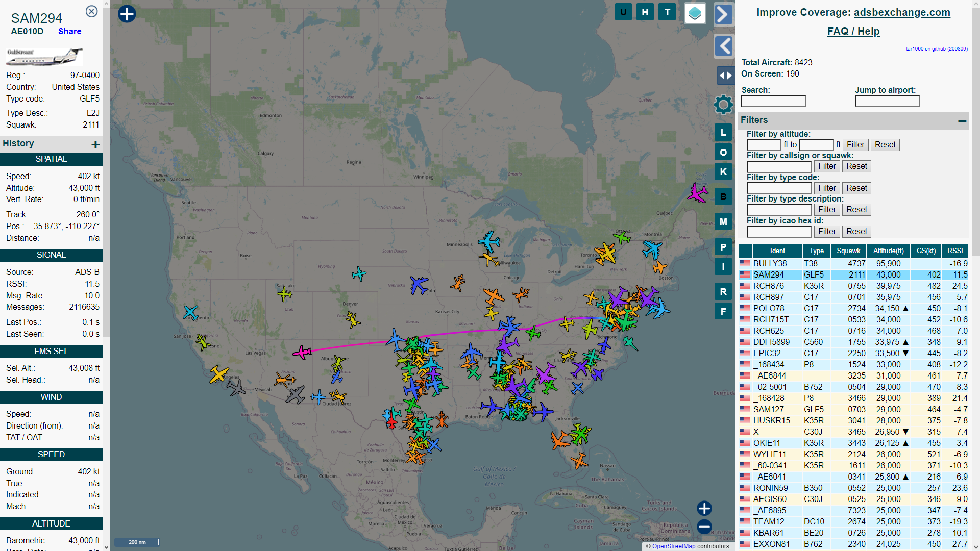Click the blue plus icon above the map
Screen dimensions: 980x551
tap(127, 14)
